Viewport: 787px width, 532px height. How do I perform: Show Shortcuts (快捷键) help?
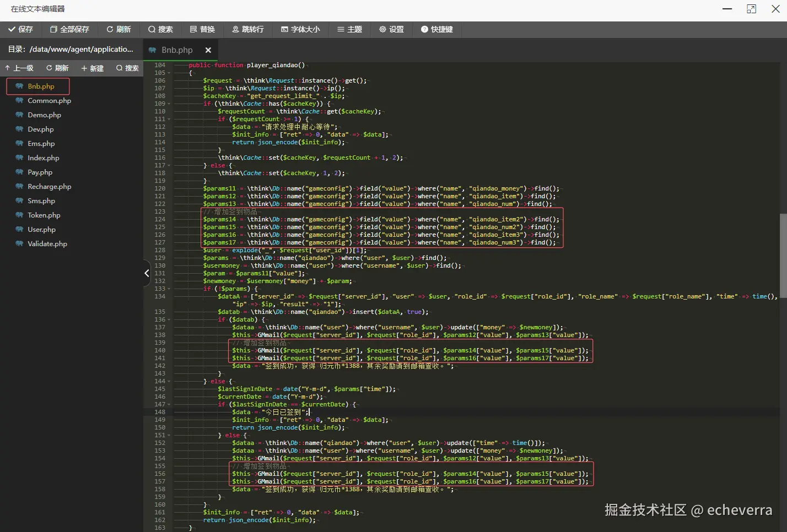tap(437, 29)
